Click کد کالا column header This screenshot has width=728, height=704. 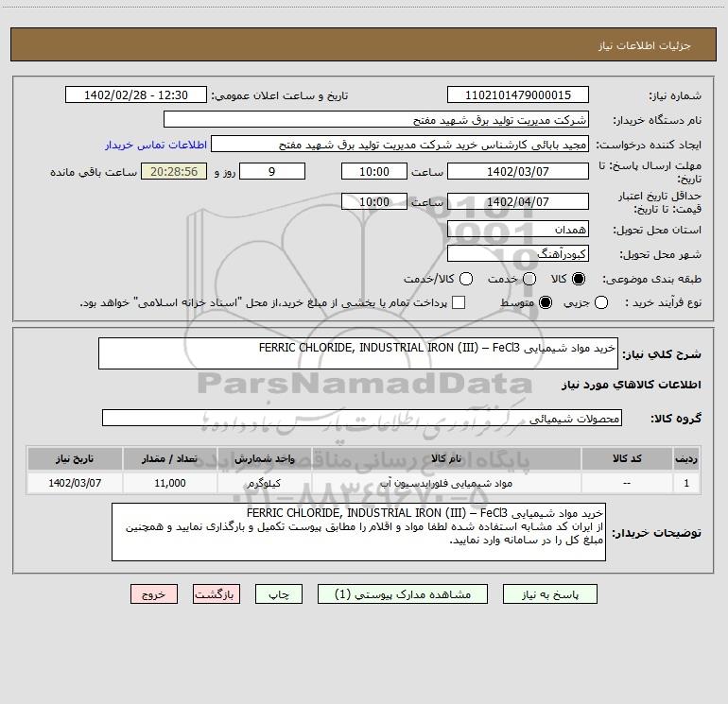pos(627,458)
